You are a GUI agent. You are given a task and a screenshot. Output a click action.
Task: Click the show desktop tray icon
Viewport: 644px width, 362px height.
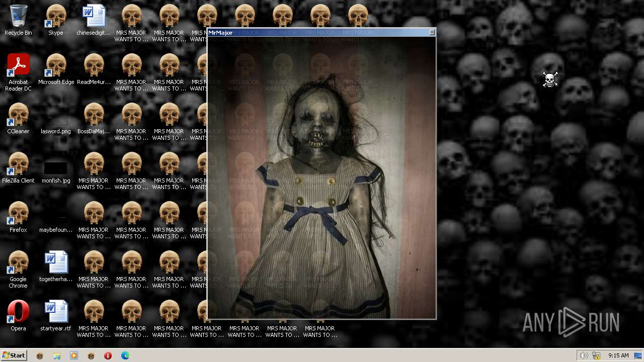tap(638, 355)
